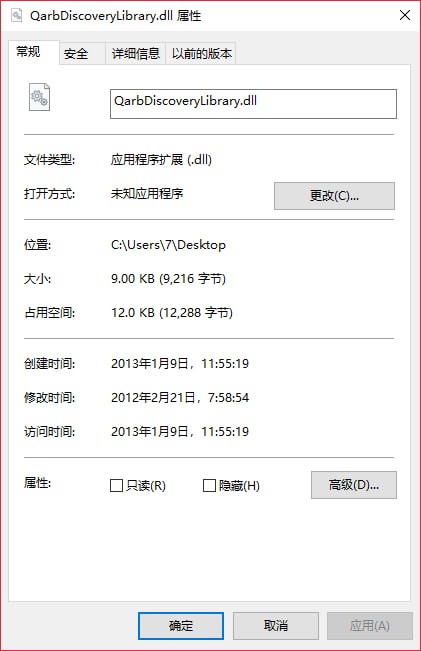The image size is (421, 651).
Task: Click the location path C:\Users\7\Desktop
Action: tap(168, 245)
